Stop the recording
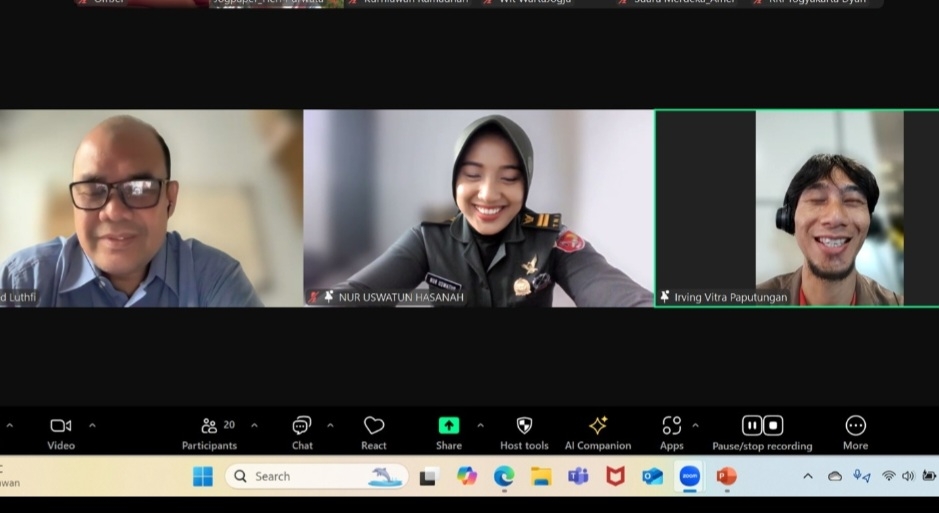The width and height of the screenshot is (939, 513). tap(773, 426)
